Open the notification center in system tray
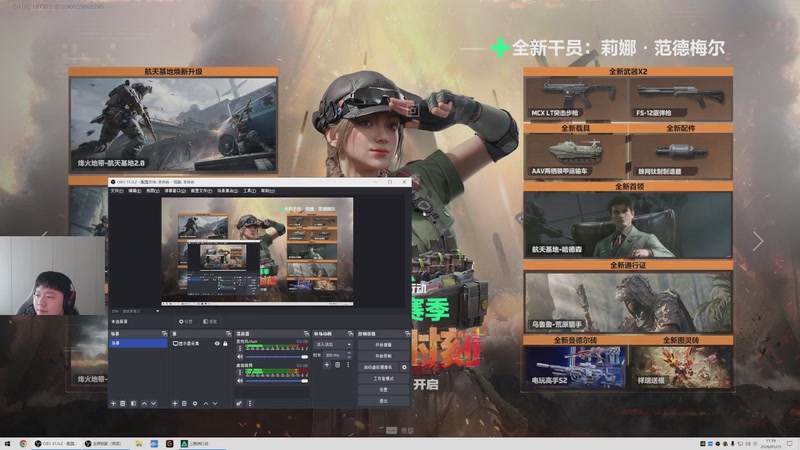800x450 pixels. (790, 444)
